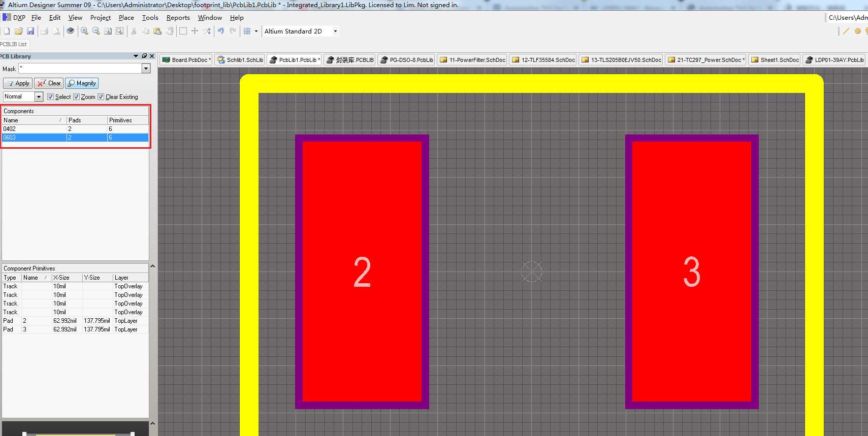This screenshot has width=868, height=436.
Task: Open the Altium Standard 2D view dropdown
Action: 335,31
